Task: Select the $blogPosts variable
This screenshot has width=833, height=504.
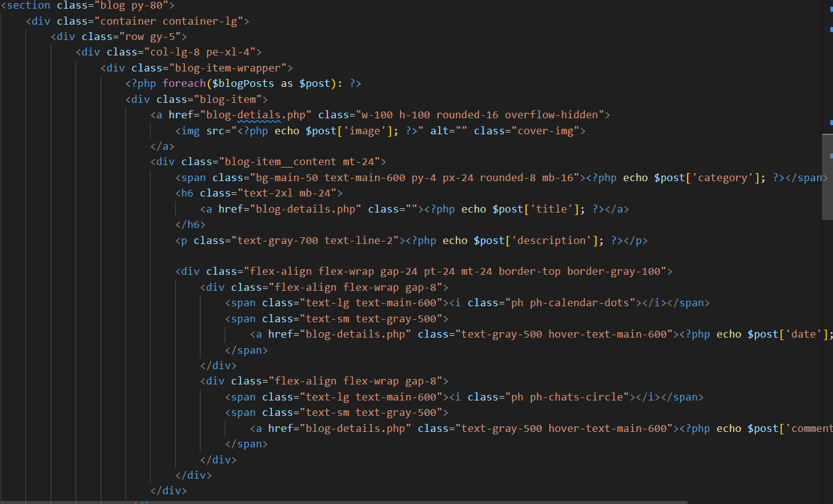Action: pos(243,83)
